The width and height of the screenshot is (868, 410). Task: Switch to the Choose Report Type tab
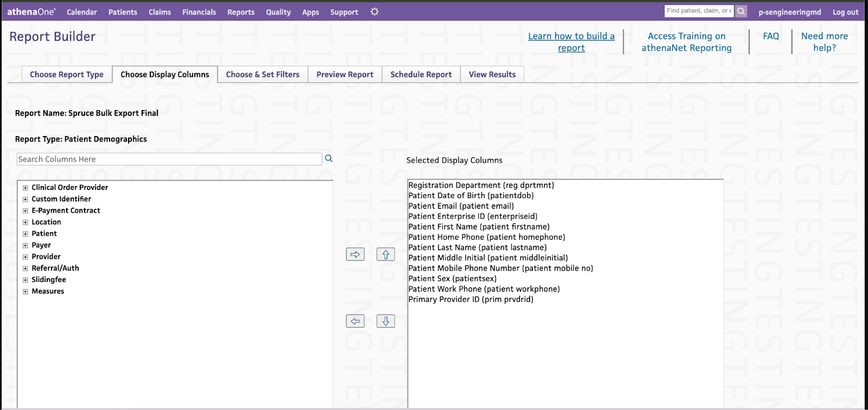point(67,74)
